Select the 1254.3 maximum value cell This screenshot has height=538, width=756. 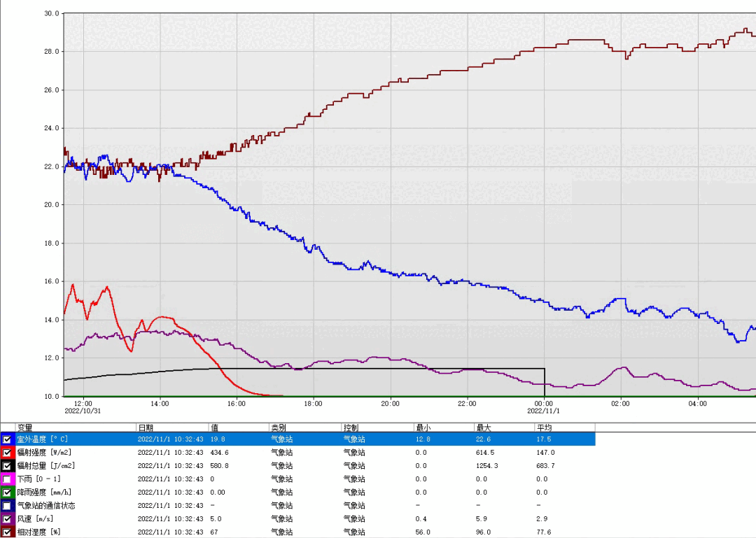click(486, 466)
